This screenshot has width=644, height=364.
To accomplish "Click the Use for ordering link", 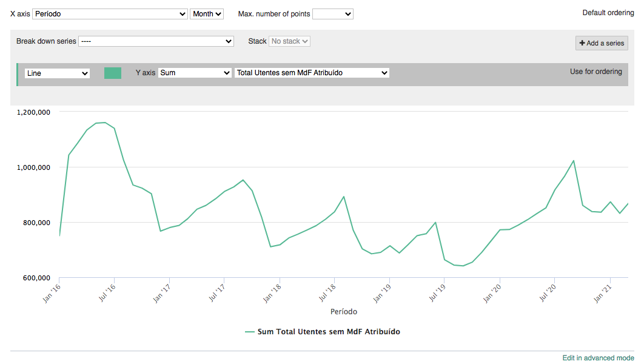I will point(595,72).
